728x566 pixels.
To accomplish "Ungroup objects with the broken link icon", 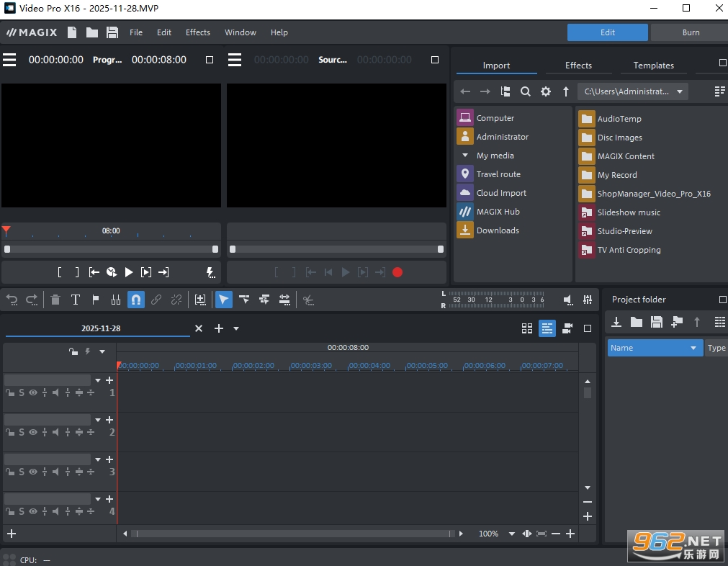I will [176, 300].
